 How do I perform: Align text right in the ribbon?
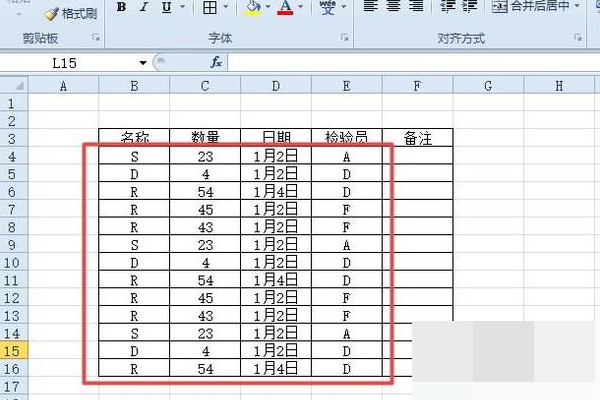[416, 6]
